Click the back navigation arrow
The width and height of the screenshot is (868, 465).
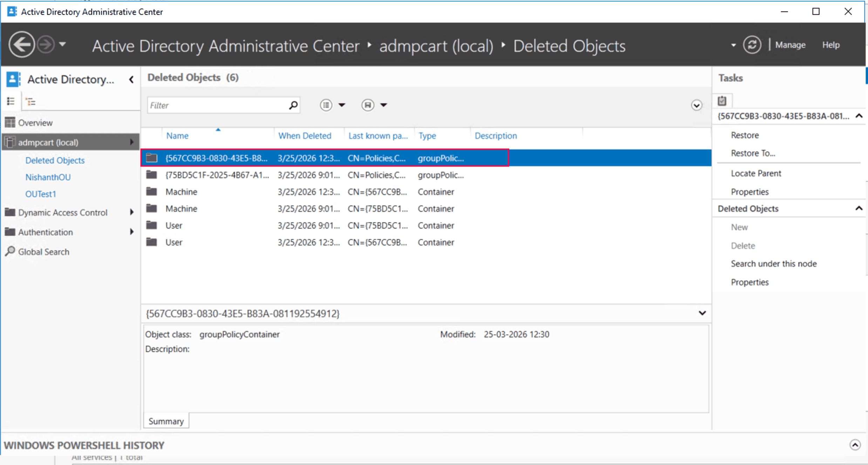click(21, 44)
